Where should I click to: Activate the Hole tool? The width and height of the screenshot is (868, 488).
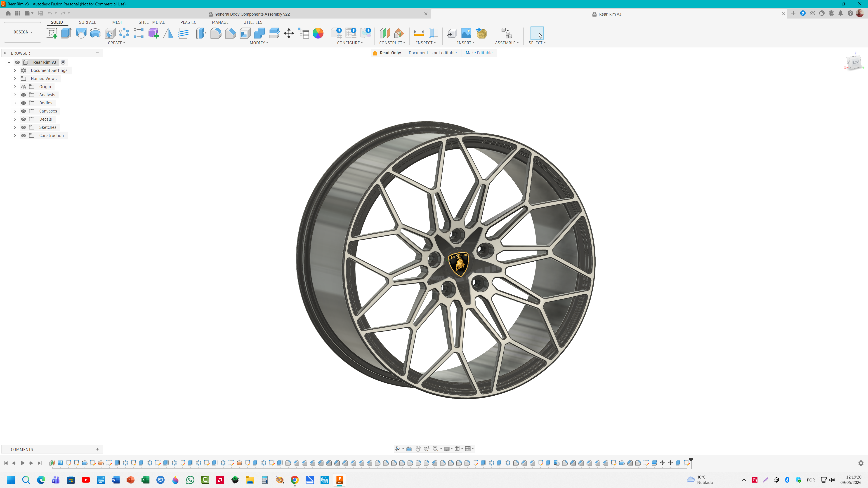point(110,33)
